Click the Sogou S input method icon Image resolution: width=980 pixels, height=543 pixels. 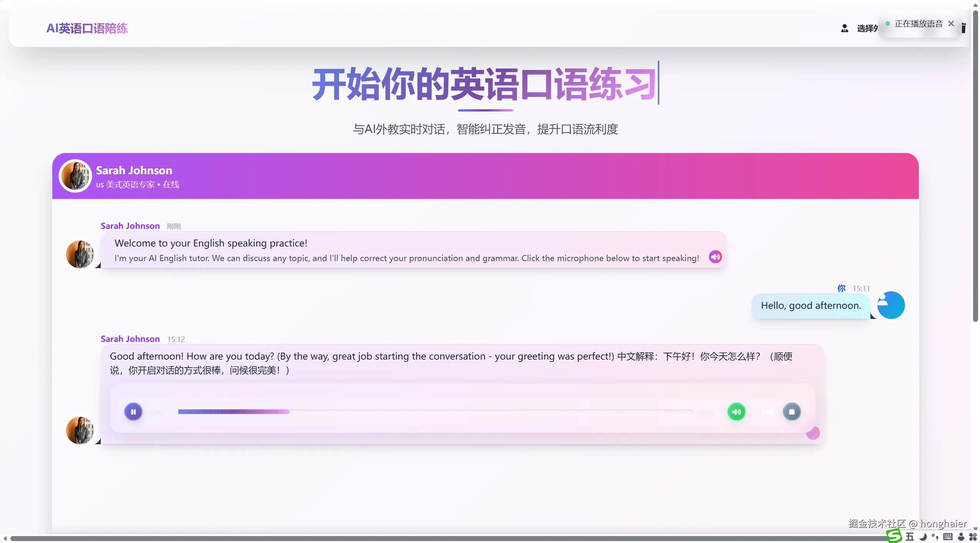point(894,536)
